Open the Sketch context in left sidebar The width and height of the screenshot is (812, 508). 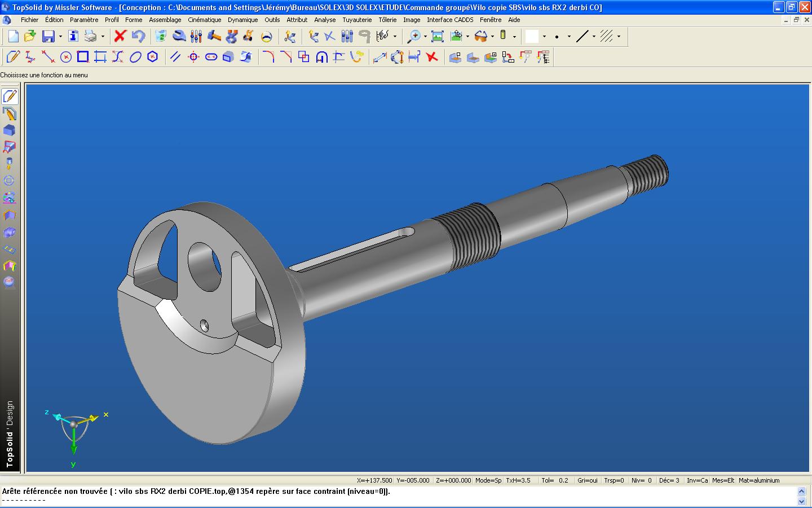pos(10,97)
